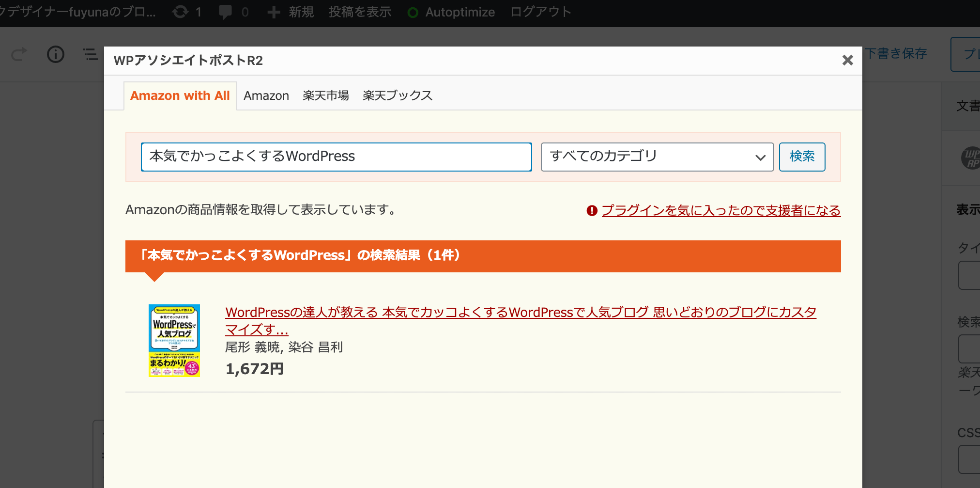Click the 新規 plus item in admin bar
The image size is (980, 488).
click(291, 12)
